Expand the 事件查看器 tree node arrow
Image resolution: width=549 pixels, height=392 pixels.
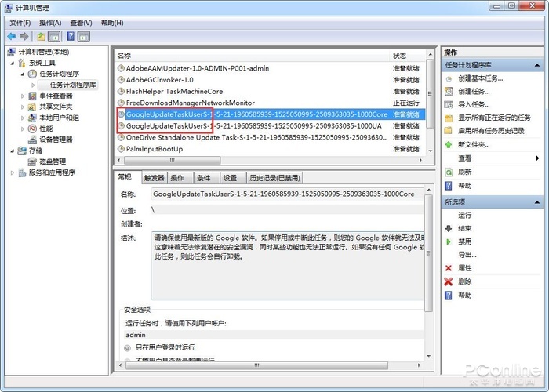[23, 96]
